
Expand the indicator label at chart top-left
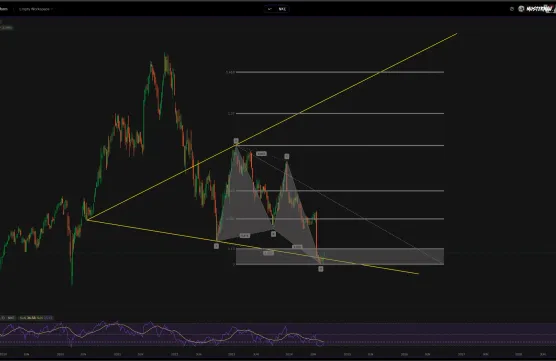click(6, 27)
